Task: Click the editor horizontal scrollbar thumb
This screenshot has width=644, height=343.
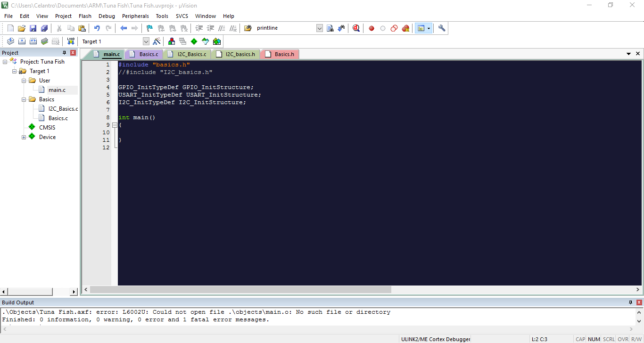Action: (240, 290)
